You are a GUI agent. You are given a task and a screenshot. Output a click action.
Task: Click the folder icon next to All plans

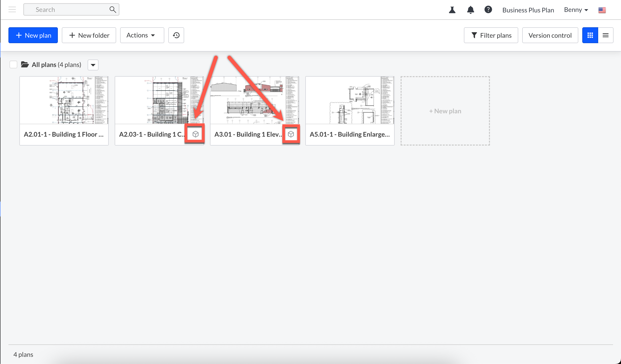[25, 64]
